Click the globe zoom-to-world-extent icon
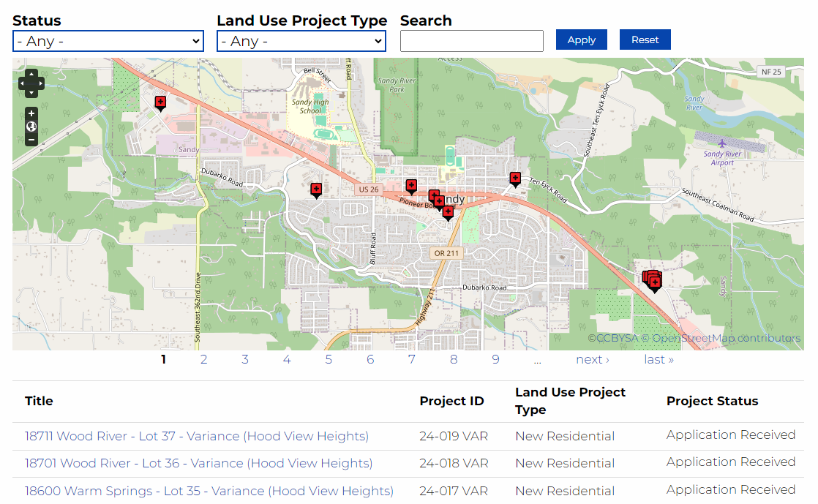Screen dimensions: 818x504 [x=31, y=127]
